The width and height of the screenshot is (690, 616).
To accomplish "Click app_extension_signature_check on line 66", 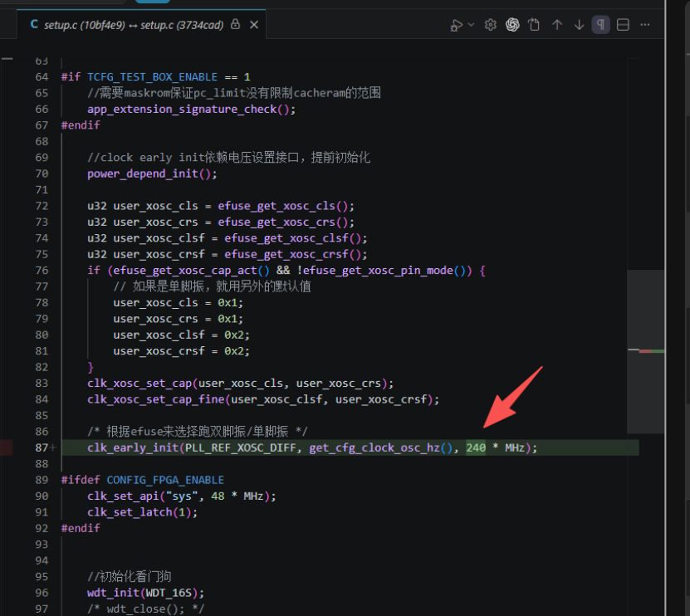I will click(x=182, y=109).
